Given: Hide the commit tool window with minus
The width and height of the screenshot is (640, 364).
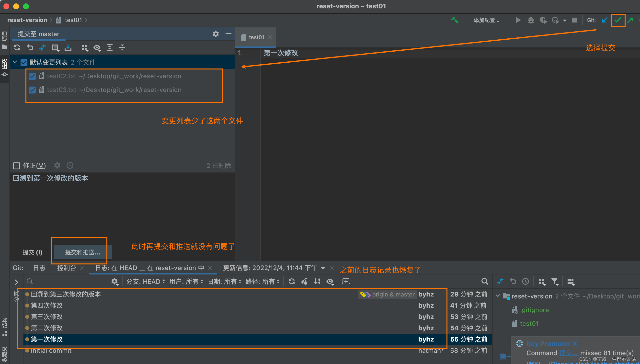Looking at the screenshot, I should 228,34.
